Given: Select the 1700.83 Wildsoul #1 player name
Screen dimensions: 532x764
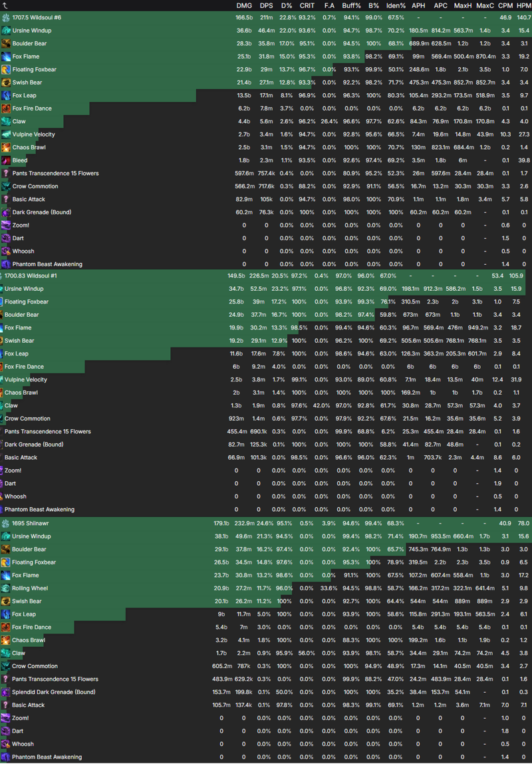Looking at the screenshot, I should [x=31, y=276].
